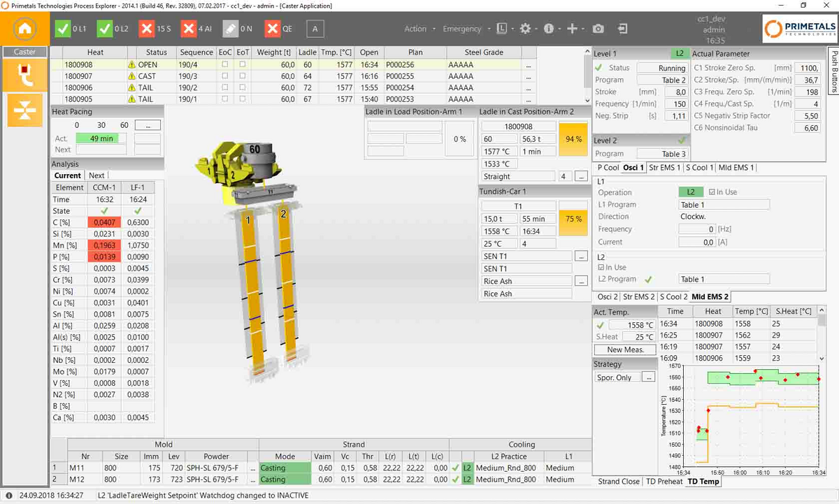Switch to the Str EMS 1 tab
This screenshot has height=504, width=839.
664,168
